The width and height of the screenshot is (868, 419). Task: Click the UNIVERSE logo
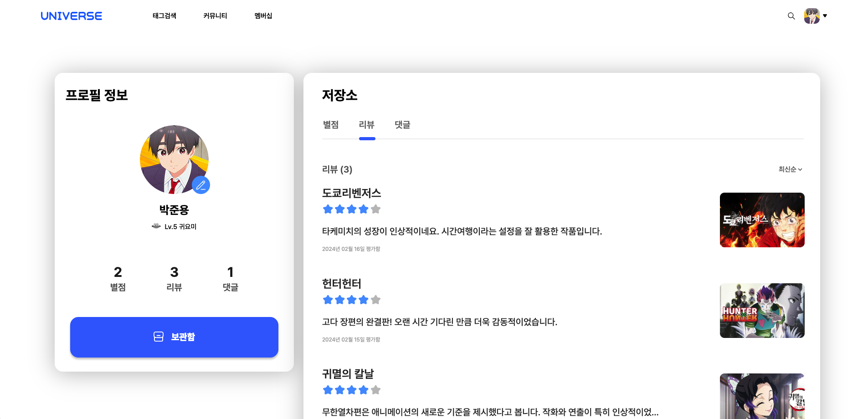coord(72,16)
